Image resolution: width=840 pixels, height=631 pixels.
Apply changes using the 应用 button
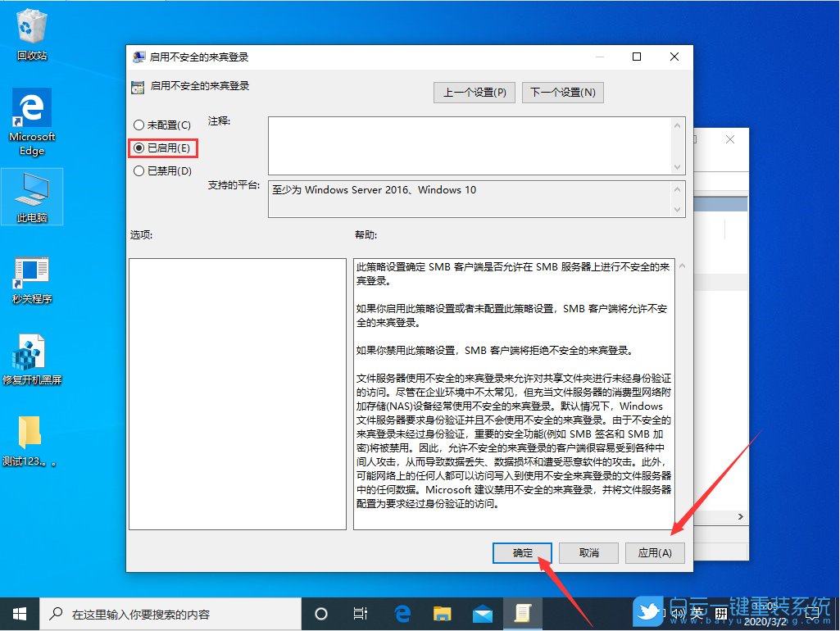[655, 552]
